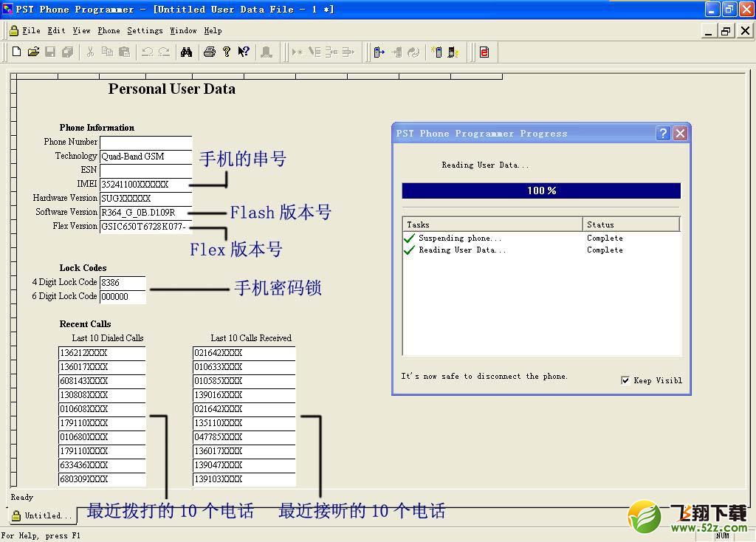Click the empty ESN field
Viewport: 756px width, 542px height.
pyautogui.click(x=145, y=171)
